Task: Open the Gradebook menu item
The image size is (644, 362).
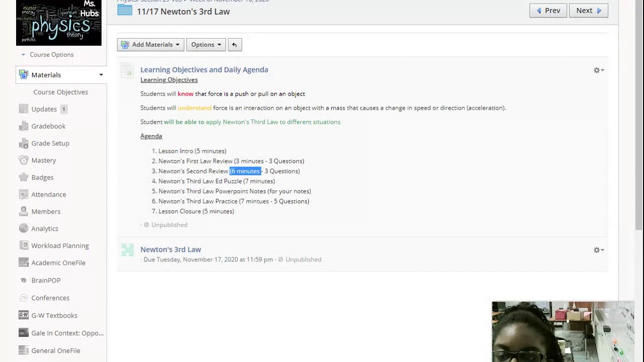Action: click(48, 126)
